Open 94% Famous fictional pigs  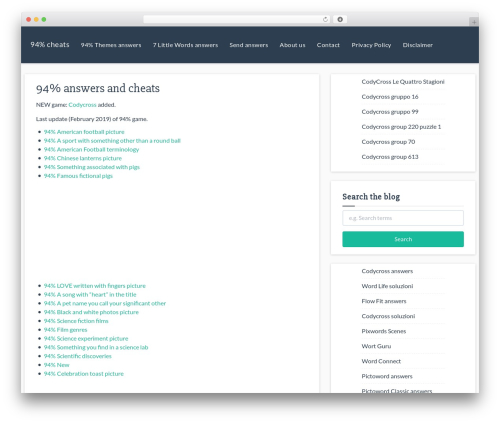pos(78,176)
